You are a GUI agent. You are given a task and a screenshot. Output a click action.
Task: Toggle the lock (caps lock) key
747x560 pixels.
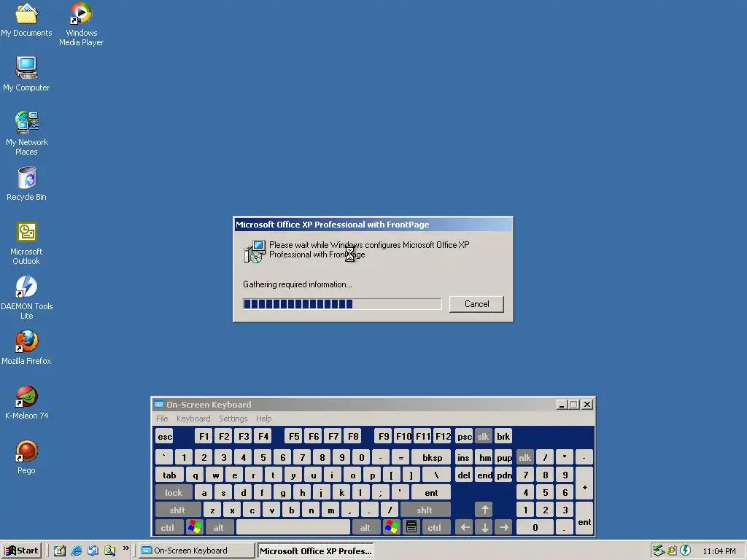coord(174,492)
